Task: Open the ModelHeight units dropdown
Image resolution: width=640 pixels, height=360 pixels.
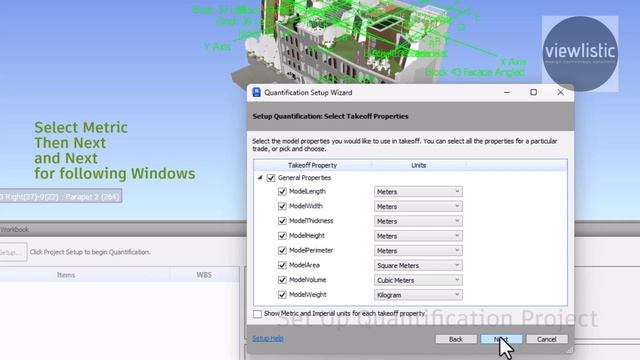Action: coord(418,236)
